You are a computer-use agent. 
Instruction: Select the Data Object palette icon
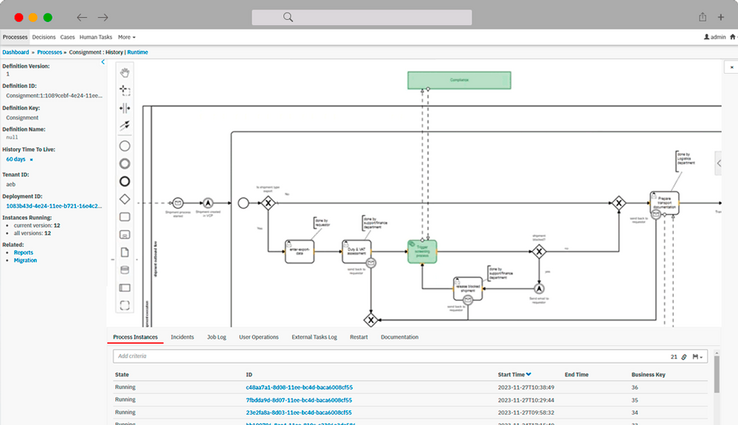point(125,252)
